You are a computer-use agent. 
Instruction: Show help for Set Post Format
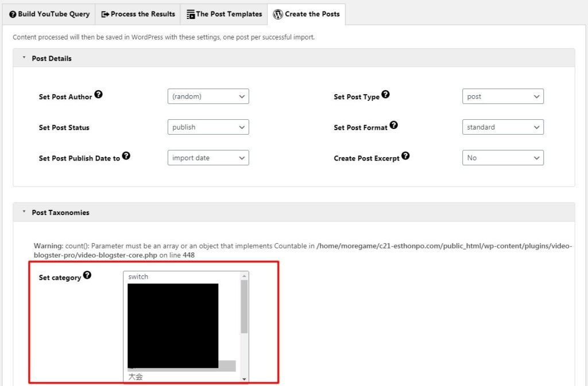(x=393, y=125)
